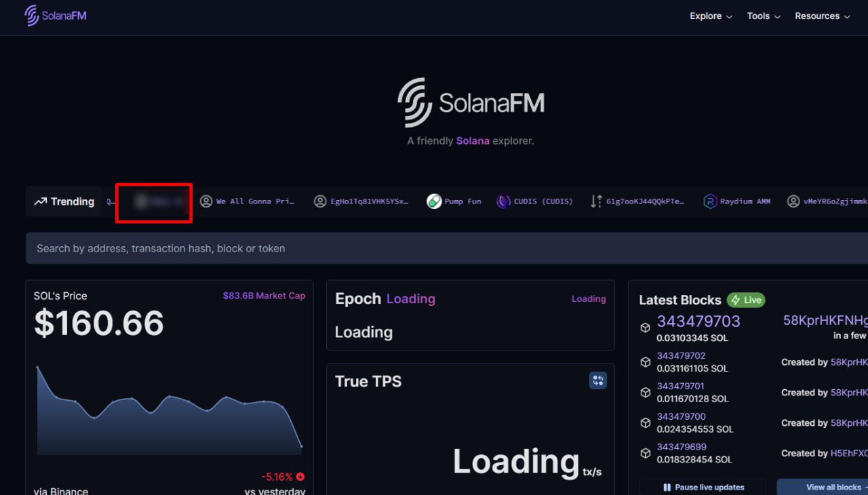Click the SOL price area chart
The width and height of the screenshot is (868, 495).
point(170,410)
